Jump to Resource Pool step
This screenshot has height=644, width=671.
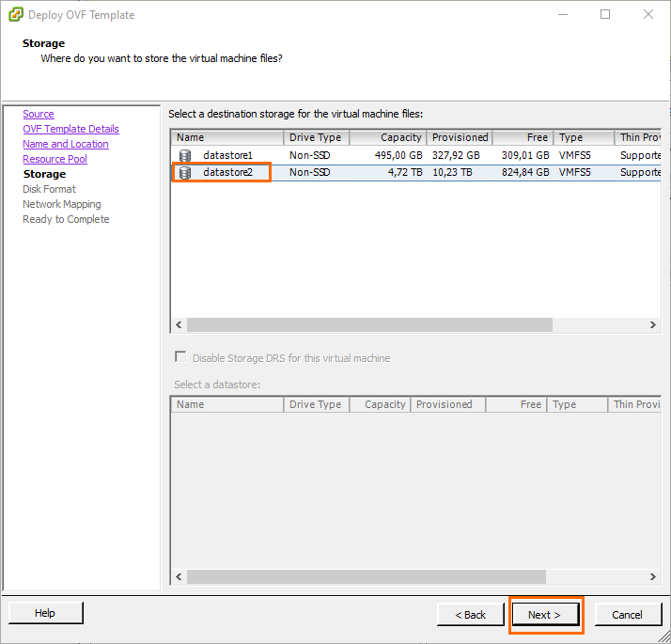[55, 159]
